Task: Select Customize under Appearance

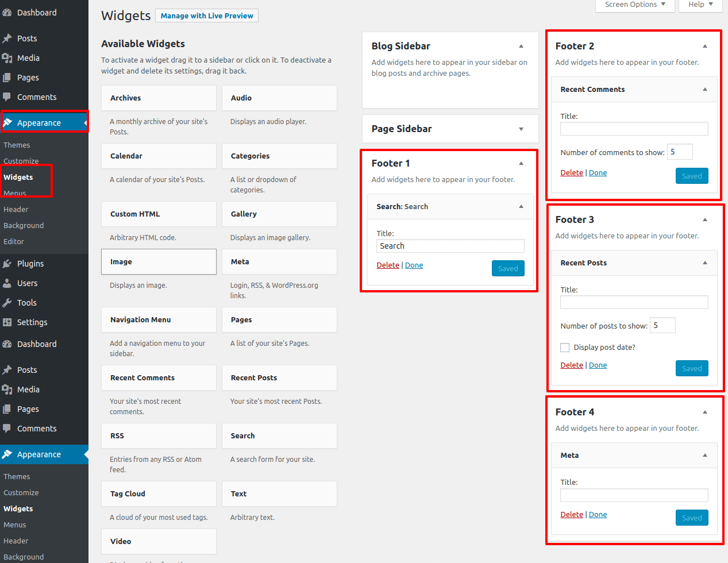Action: (21, 161)
